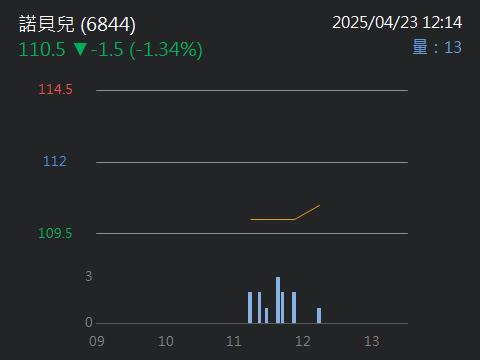
Task: Click the stock name 諾貝兒 (6844)
Action: (x=77, y=24)
